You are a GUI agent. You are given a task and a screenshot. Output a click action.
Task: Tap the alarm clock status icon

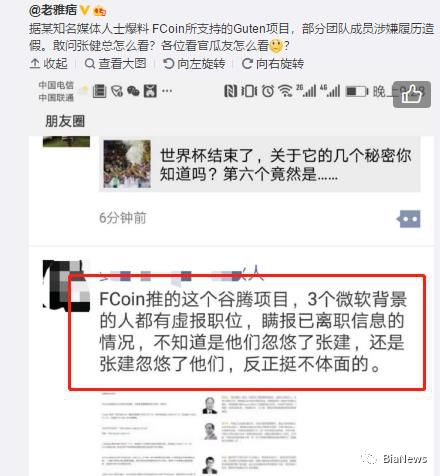click(x=268, y=91)
